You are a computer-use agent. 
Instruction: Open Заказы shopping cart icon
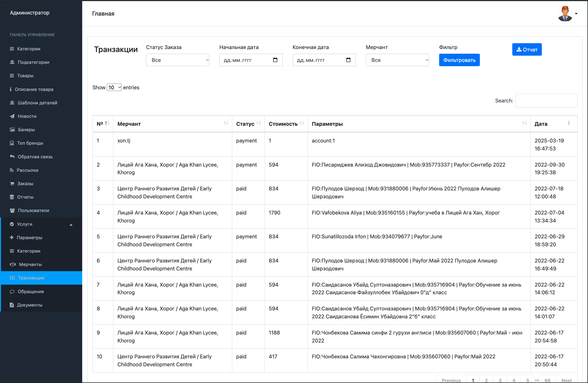pyautogui.click(x=12, y=184)
